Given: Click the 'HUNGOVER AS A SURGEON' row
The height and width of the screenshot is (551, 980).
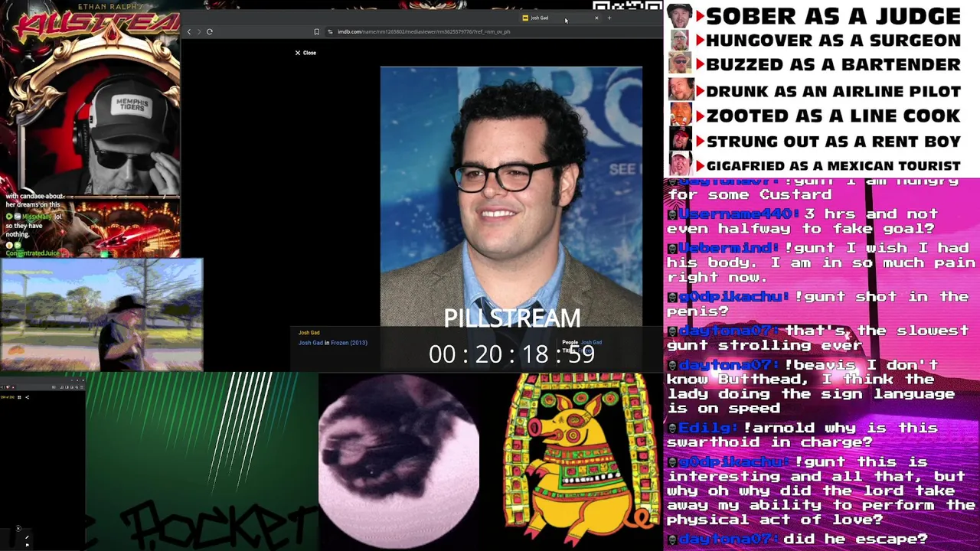Looking at the screenshot, I should [815, 41].
